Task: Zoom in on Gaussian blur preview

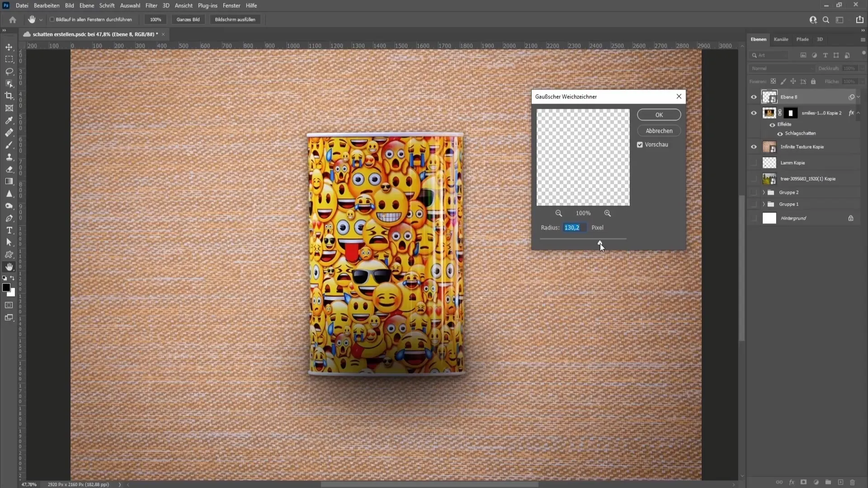Action: coord(608,213)
